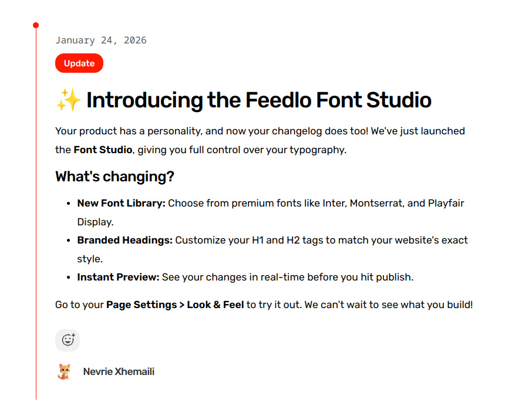
Task: Click the Branded Headings bullet label
Action: 124,240
